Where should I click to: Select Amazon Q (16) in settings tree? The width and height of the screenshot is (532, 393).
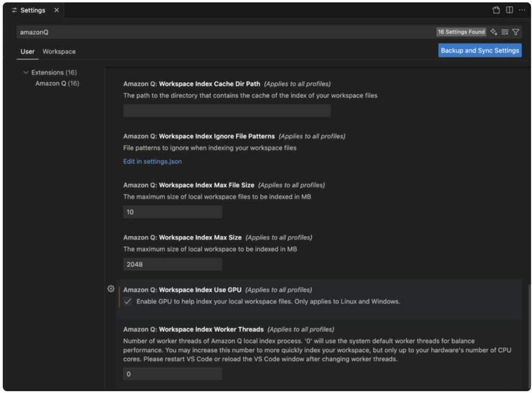pyautogui.click(x=57, y=83)
